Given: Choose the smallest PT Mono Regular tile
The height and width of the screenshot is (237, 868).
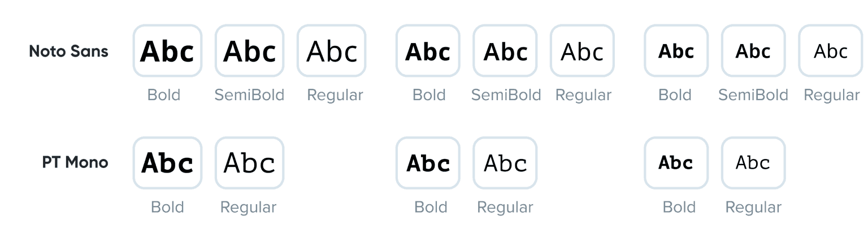Looking at the screenshot, I should tap(753, 163).
